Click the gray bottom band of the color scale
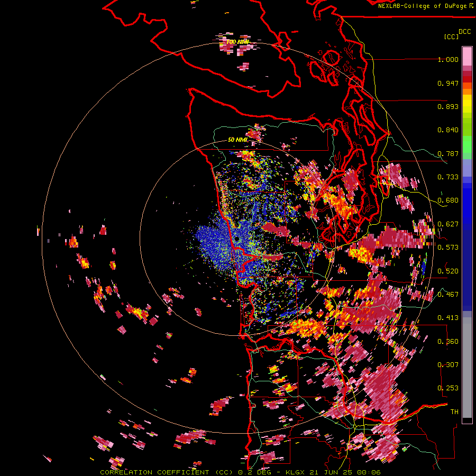 tap(467, 368)
